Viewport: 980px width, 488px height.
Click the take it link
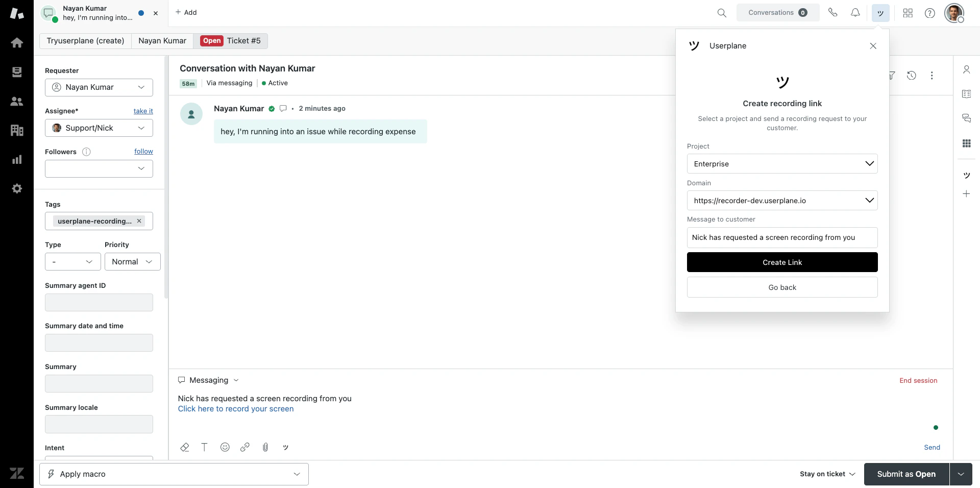coord(143,111)
